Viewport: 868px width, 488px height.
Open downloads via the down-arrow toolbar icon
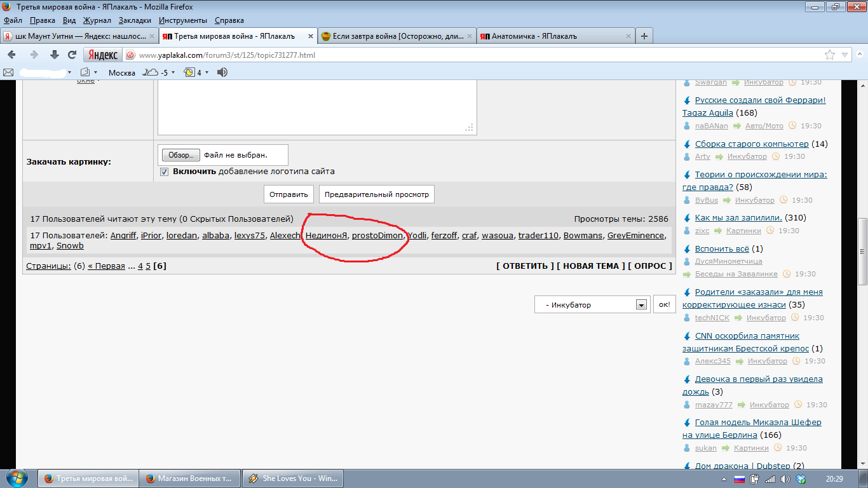tap(55, 55)
